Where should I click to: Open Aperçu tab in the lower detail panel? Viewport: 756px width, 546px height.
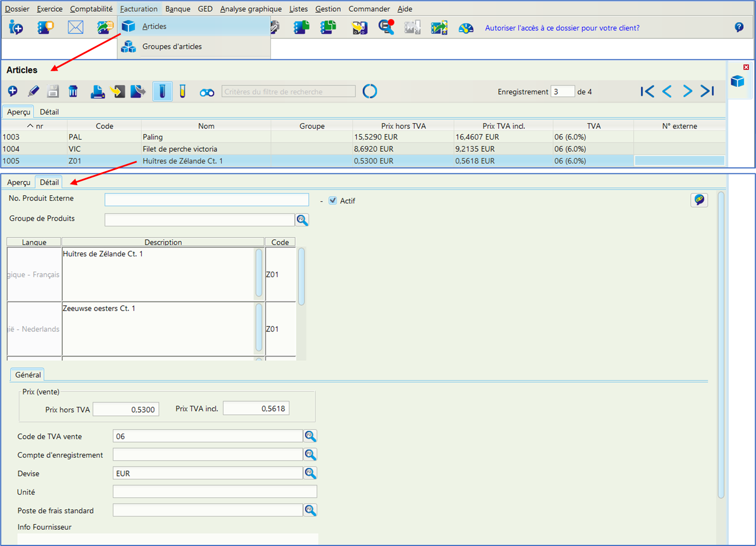pos(19,182)
